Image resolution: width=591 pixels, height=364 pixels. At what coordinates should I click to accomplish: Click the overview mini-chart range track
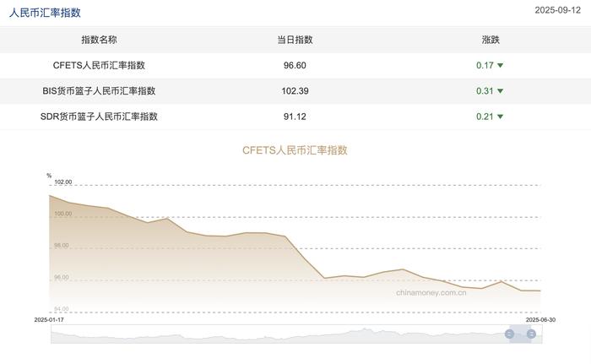[296, 334]
